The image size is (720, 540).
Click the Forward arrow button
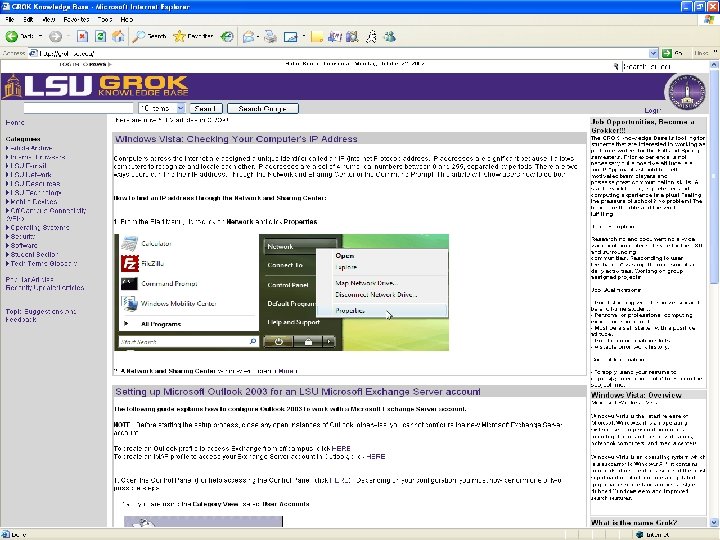[x=56, y=36]
